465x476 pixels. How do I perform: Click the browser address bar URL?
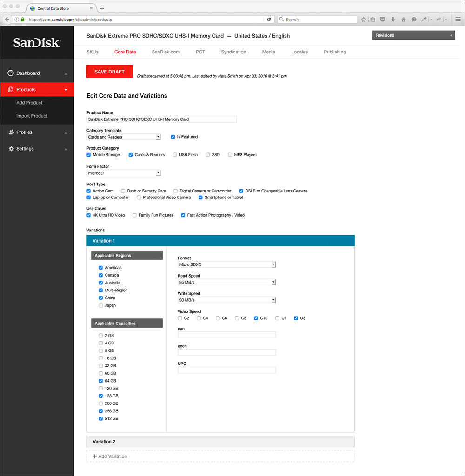click(71, 20)
